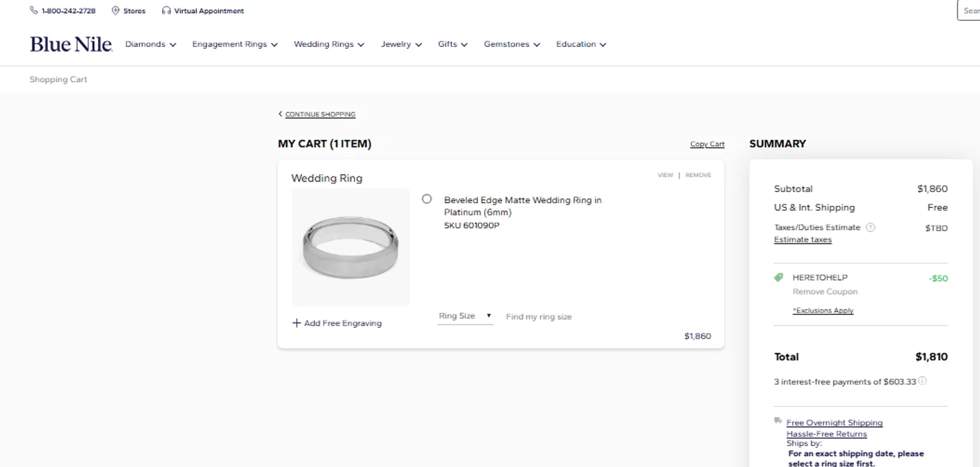Click the phone icon beside 1-800-242-2728
Screen dimensions: 980x467
pyautogui.click(x=34, y=10)
